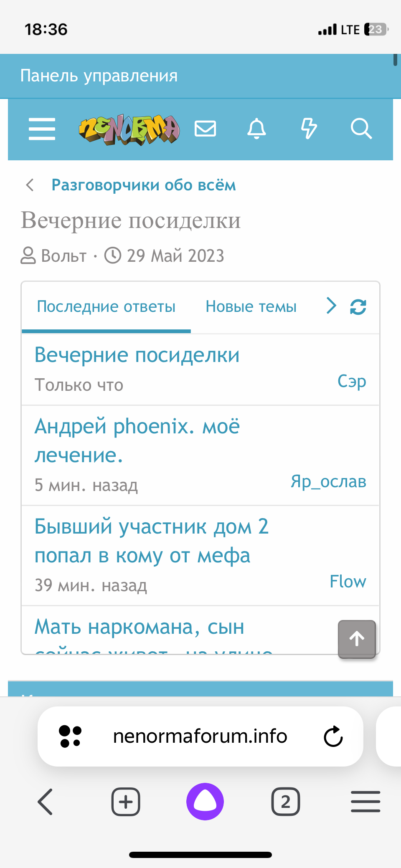Tap the Nenorma forum logo
The height and width of the screenshot is (868, 401).
click(x=129, y=129)
